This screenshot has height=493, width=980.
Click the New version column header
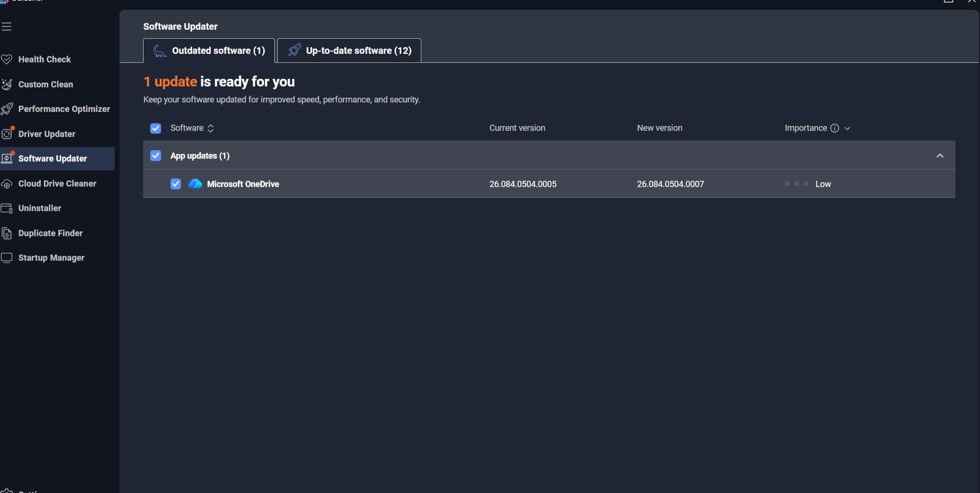click(659, 128)
